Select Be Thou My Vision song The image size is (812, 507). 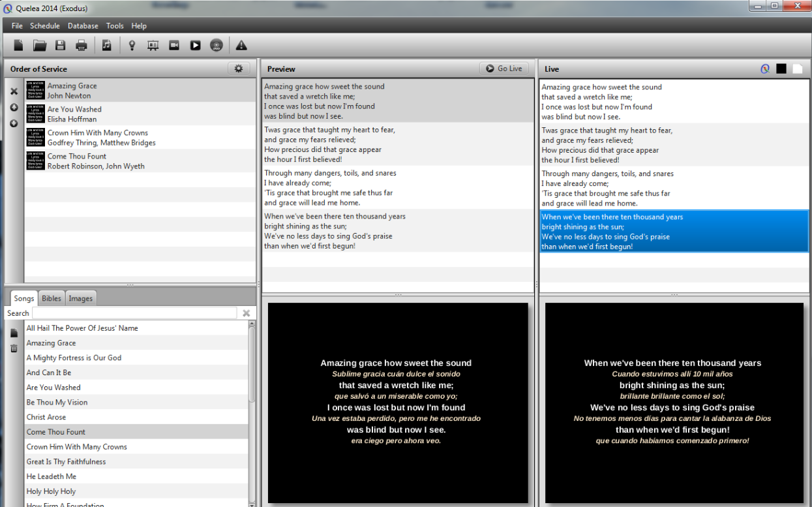[136, 403]
